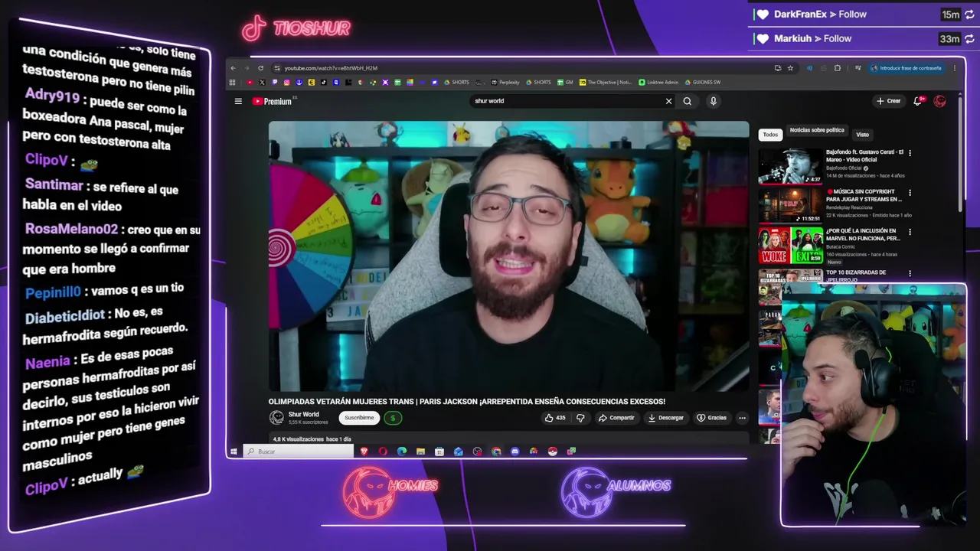Open the GUIONES SW bookmark
980x551 pixels.
point(703,82)
